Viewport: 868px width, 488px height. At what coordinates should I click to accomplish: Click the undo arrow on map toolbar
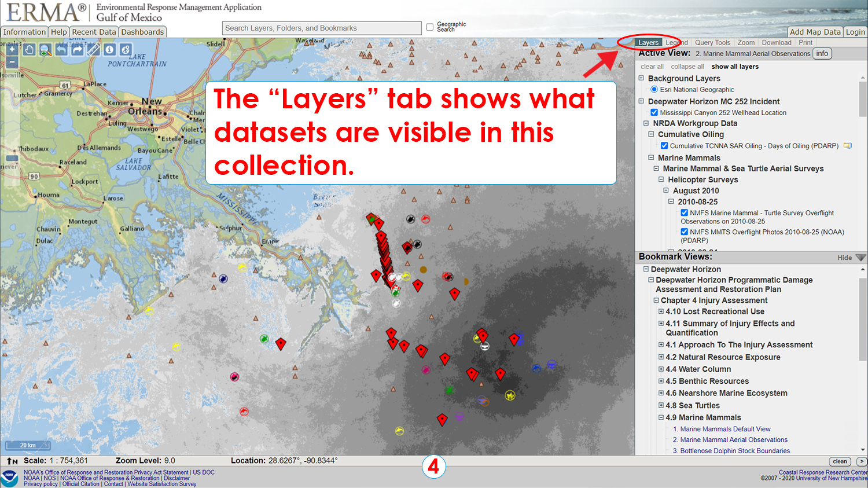pyautogui.click(x=61, y=50)
